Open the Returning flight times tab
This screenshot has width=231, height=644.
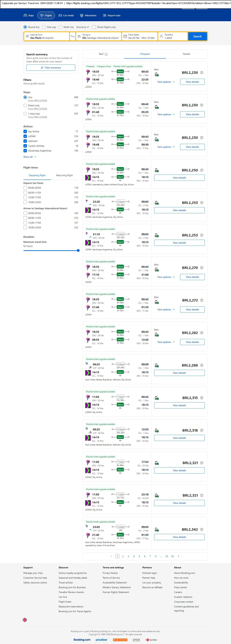coord(64,175)
